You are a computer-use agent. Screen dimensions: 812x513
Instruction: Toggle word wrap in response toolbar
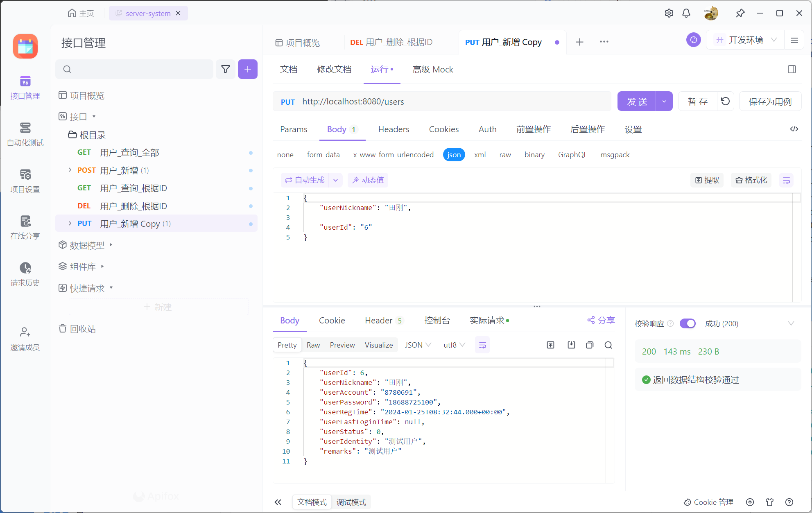click(x=482, y=345)
